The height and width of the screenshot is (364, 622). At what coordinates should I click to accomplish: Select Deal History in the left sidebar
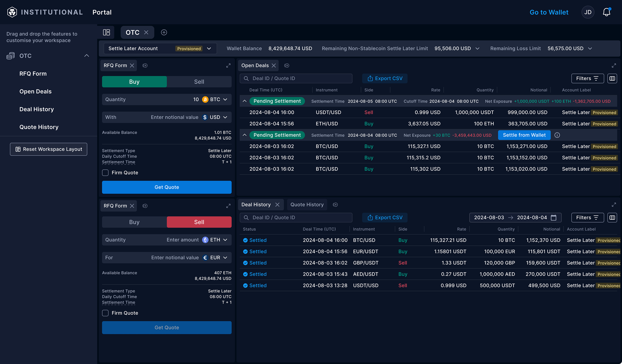pyautogui.click(x=36, y=109)
